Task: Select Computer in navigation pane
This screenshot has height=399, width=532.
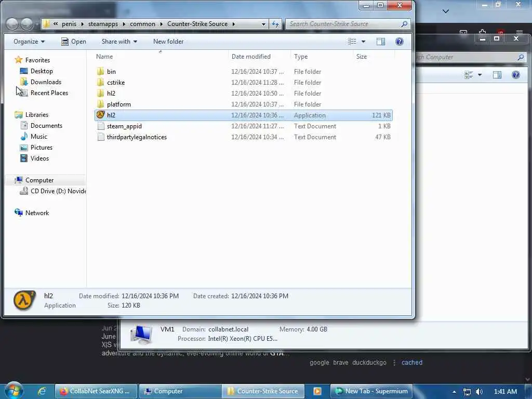Action: 39,180
